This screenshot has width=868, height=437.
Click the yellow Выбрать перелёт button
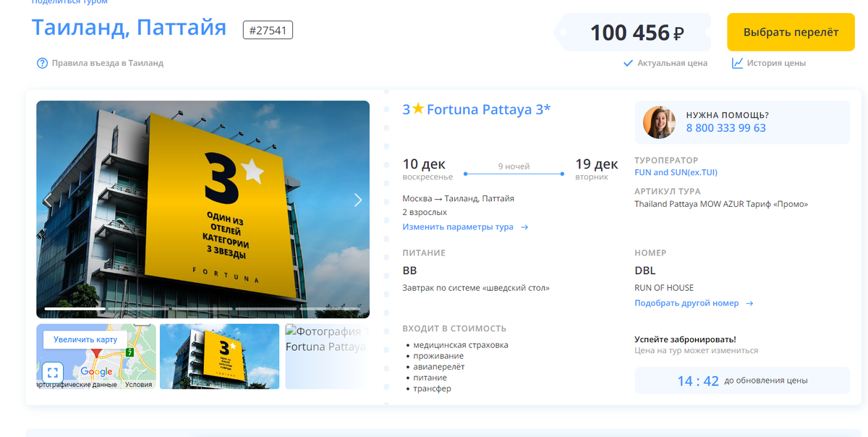click(x=791, y=32)
